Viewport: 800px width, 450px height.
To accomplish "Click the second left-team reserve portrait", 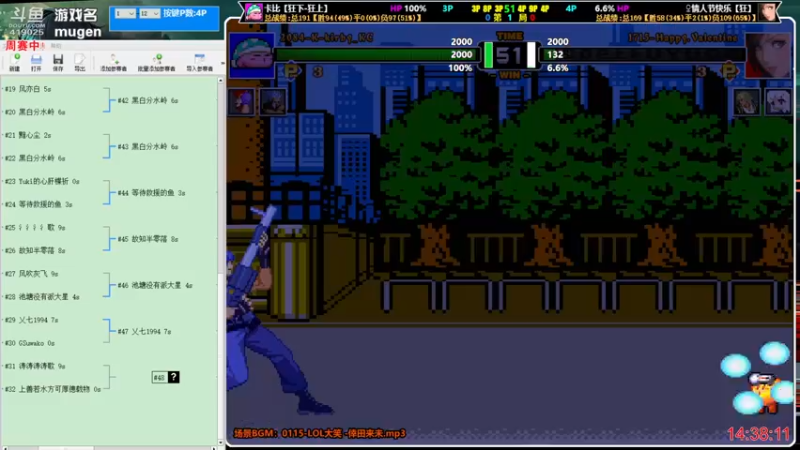I will [272, 102].
